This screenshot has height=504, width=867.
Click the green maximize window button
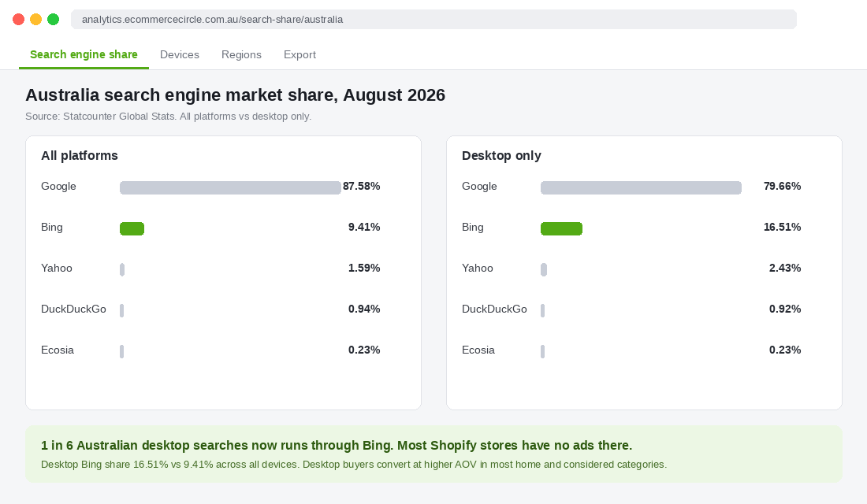pos(53,20)
